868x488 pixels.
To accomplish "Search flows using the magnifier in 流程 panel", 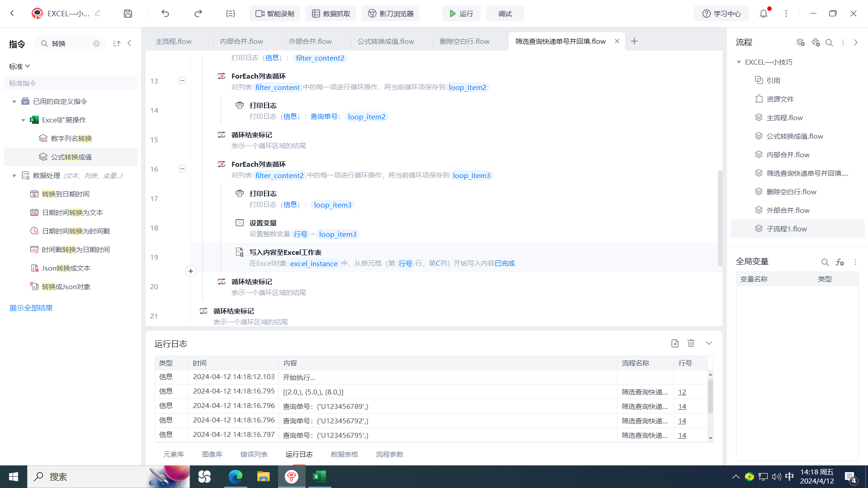I will click(829, 42).
